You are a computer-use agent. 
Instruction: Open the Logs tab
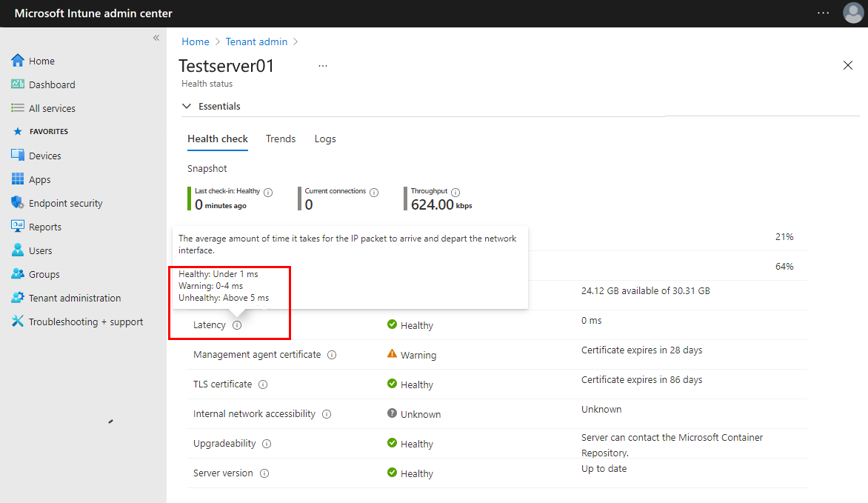coord(325,139)
